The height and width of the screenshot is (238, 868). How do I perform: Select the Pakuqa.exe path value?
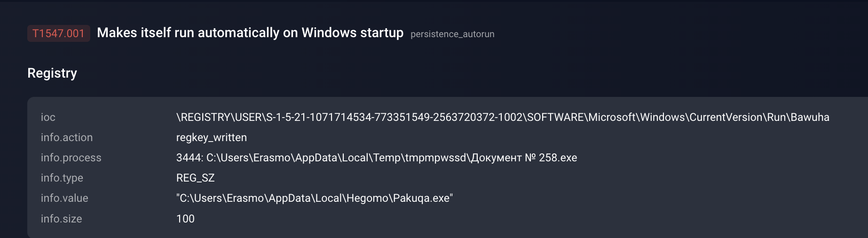pos(421,198)
